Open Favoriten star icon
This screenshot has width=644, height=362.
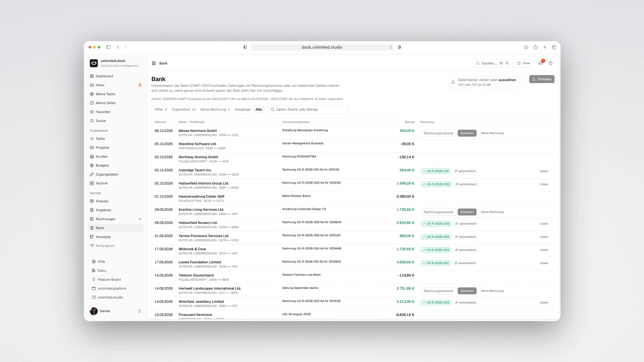click(92, 112)
